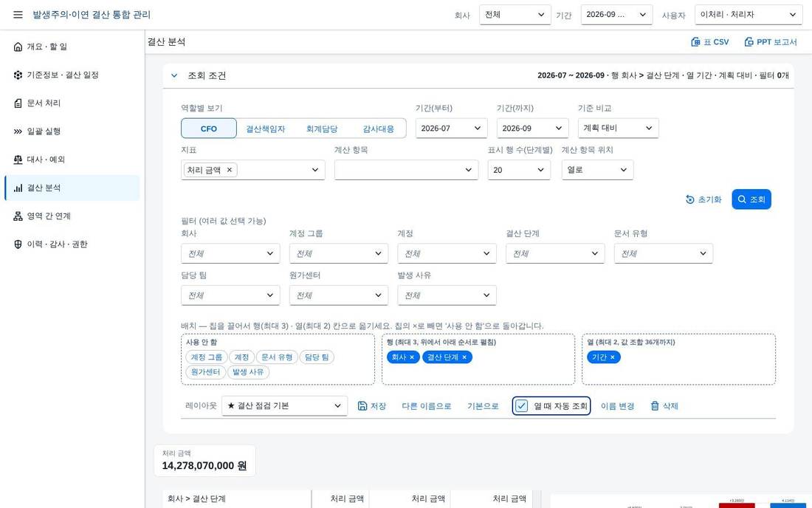Viewport: 812px width, 508px height.
Task: Open the 문서 유형 filter dropdown
Action: [664, 254]
